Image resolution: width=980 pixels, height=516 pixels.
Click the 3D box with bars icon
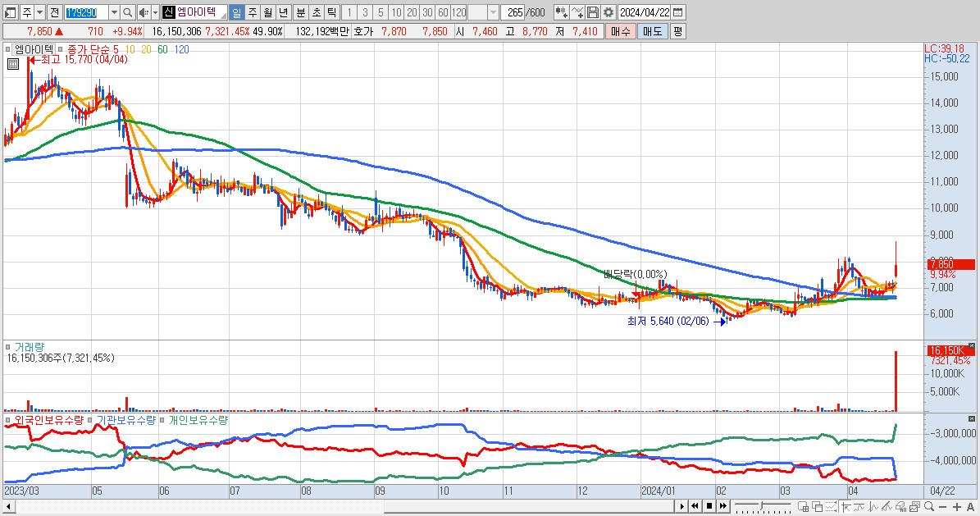click(901, 506)
